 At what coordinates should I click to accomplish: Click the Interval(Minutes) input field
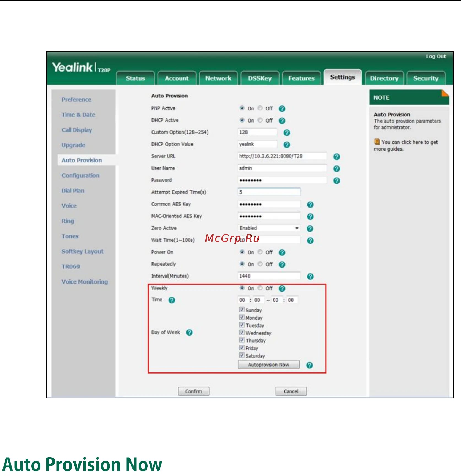tap(269, 276)
